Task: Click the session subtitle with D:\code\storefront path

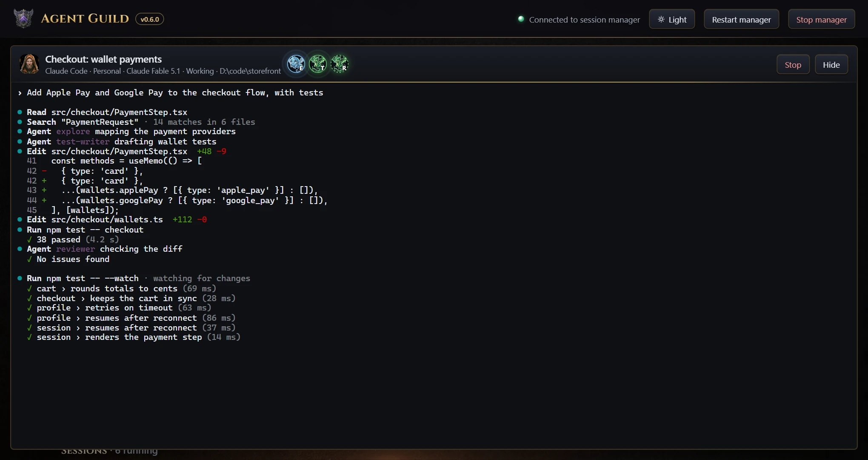Action: 163,71
